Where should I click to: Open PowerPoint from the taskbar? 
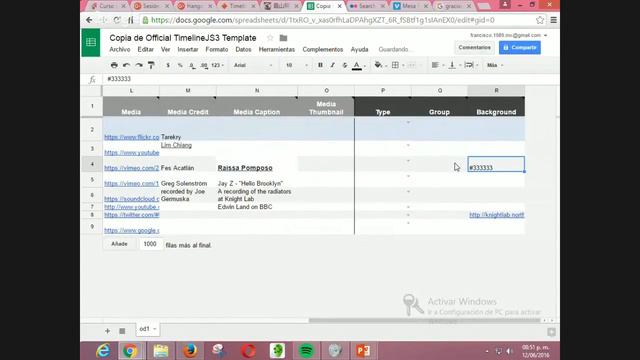point(363,351)
